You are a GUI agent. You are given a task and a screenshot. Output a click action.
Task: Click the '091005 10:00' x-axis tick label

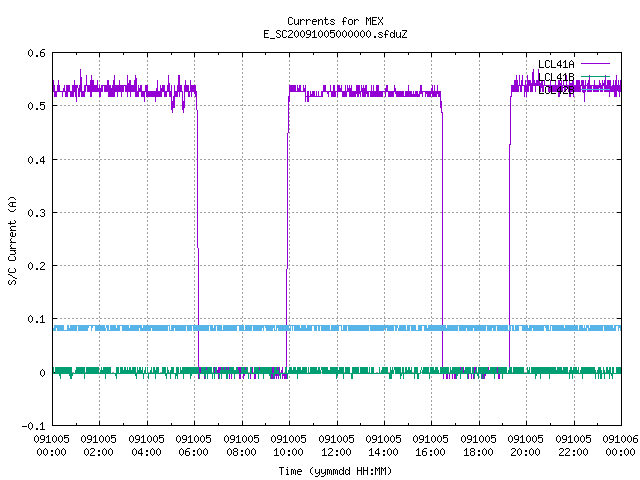[288, 445]
